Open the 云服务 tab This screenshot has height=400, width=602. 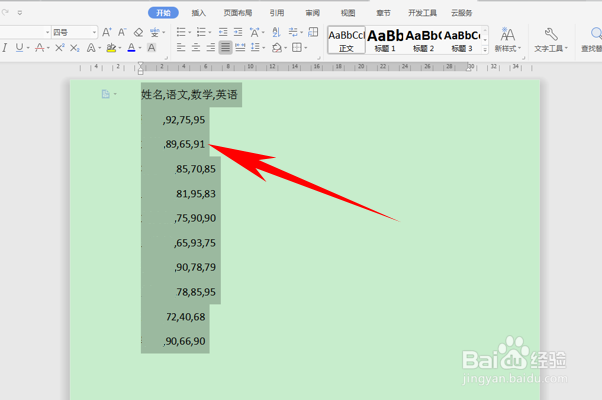coord(461,13)
